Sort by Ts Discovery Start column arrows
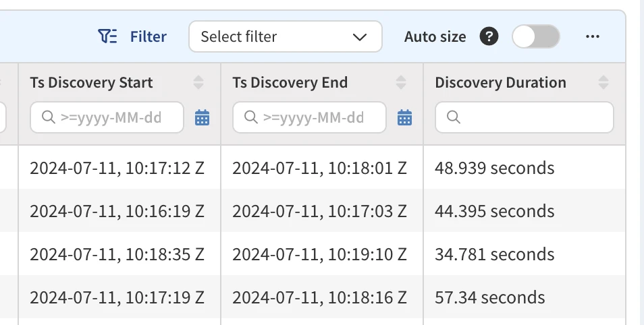The image size is (644, 325). click(198, 83)
